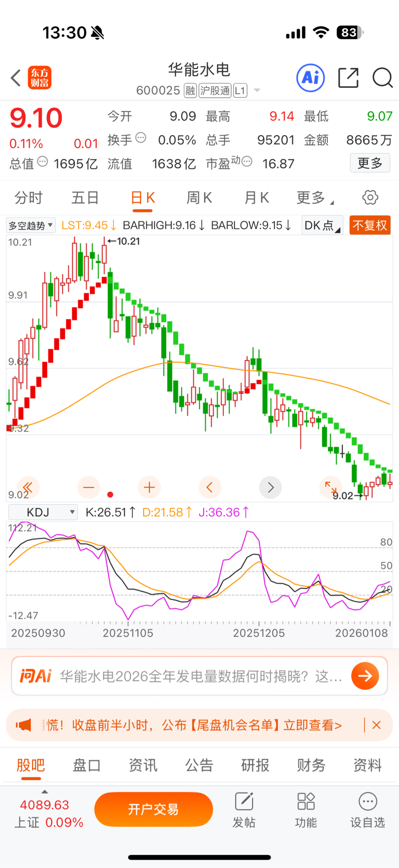The height and width of the screenshot is (868, 399).
Task: Switch to 五日 chart tab
Action: pos(85,198)
